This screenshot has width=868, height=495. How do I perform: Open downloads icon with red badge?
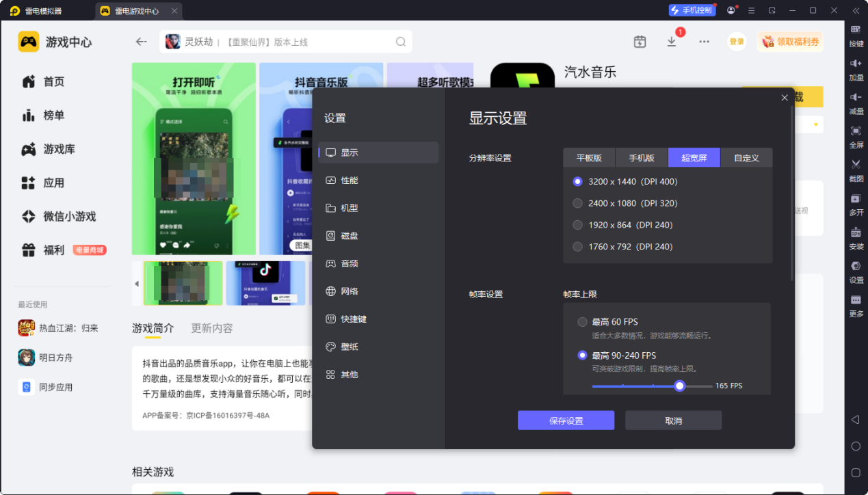point(672,41)
